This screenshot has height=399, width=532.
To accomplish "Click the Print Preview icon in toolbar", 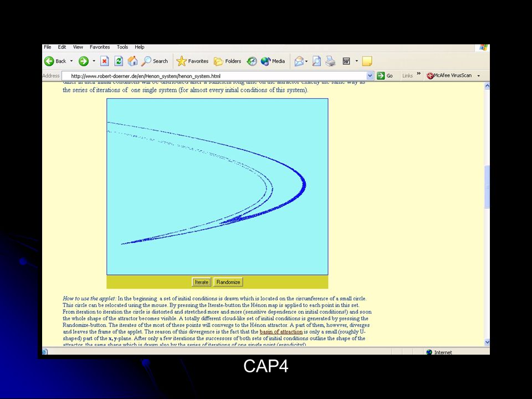I will pyautogui.click(x=316, y=61).
